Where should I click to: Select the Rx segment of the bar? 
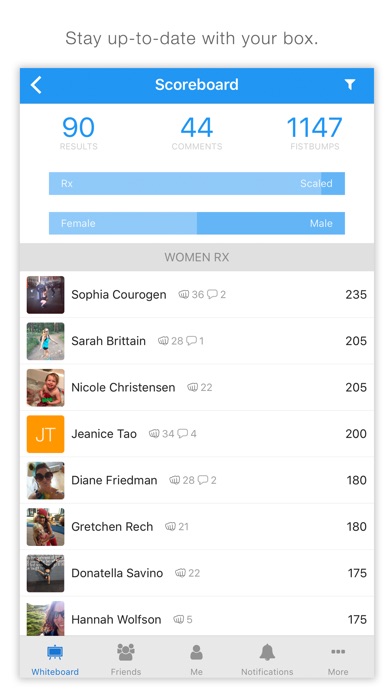(185, 183)
